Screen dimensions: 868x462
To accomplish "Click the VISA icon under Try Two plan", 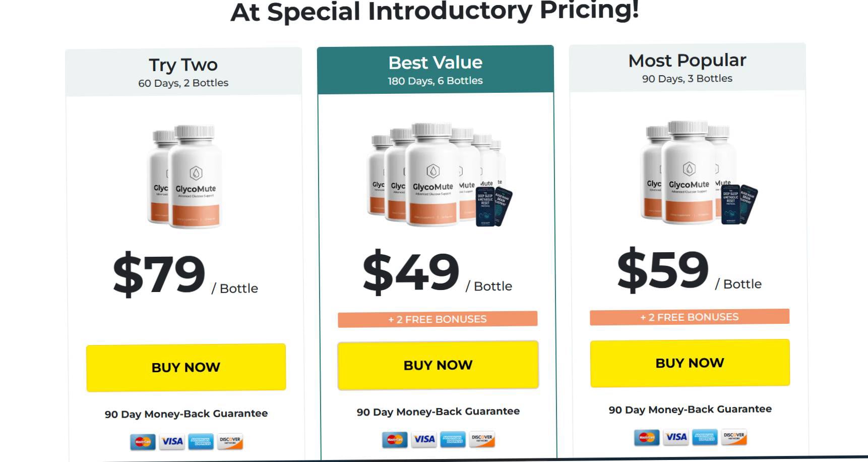I will point(172,441).
